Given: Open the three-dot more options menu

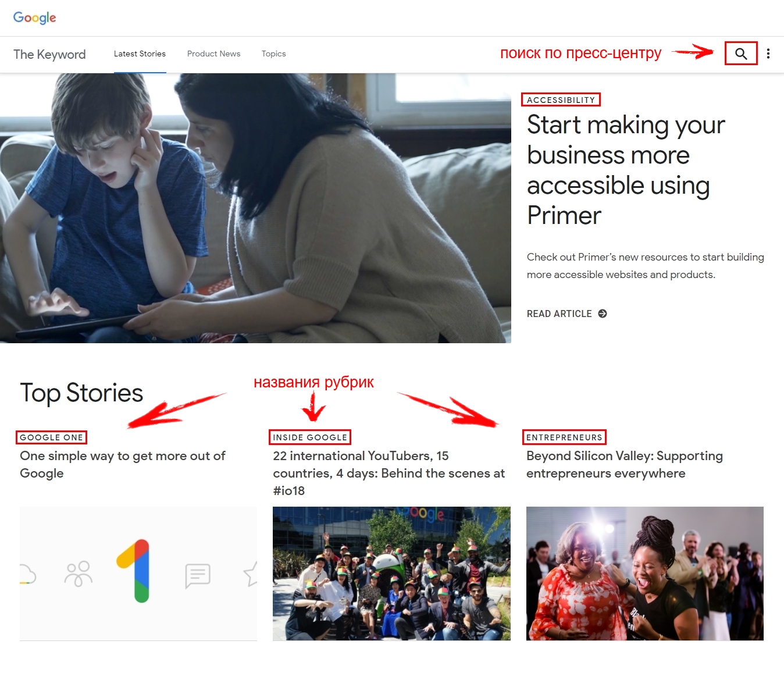Looking at the screenshot, I should click(768, 54).
